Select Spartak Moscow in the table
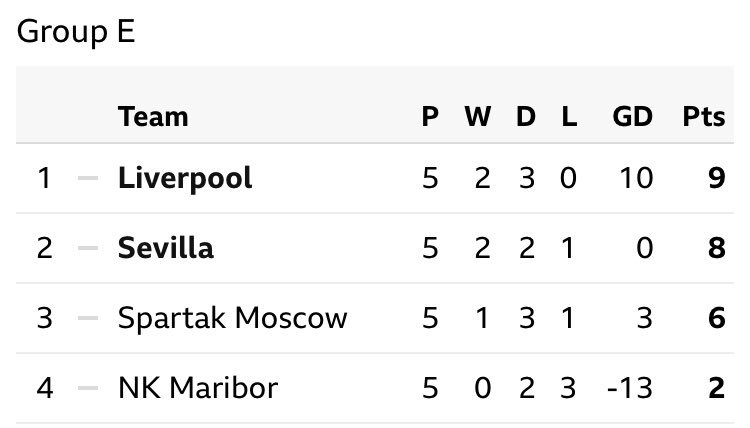The image size is (750, 428). [233, 318]
